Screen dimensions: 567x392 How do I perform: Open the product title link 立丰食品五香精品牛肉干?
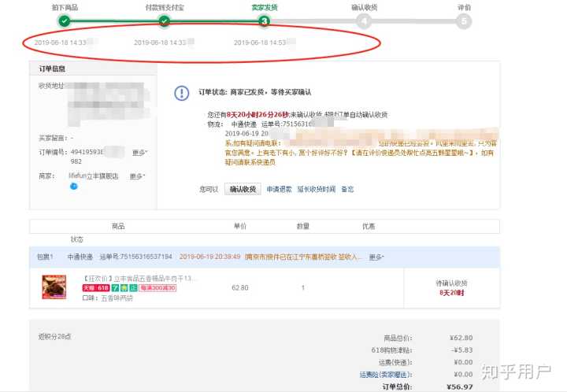[140, 279]
